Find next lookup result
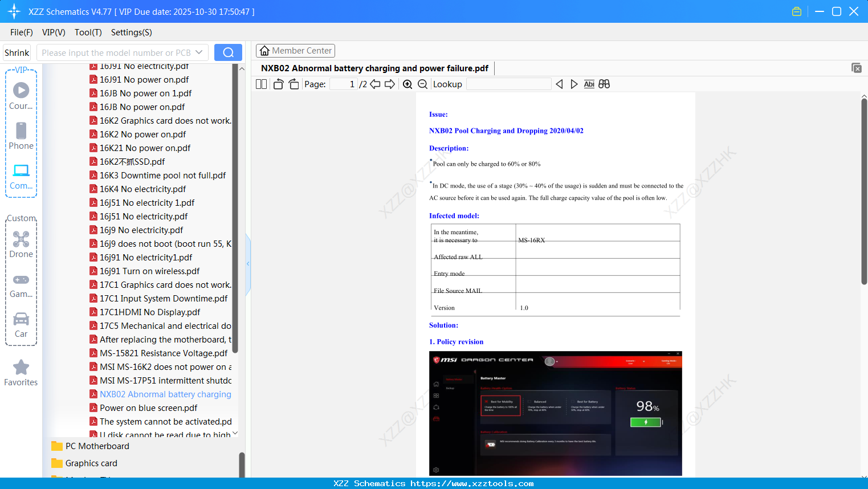This screenshot has width=868, height=489. coord(574,84)
